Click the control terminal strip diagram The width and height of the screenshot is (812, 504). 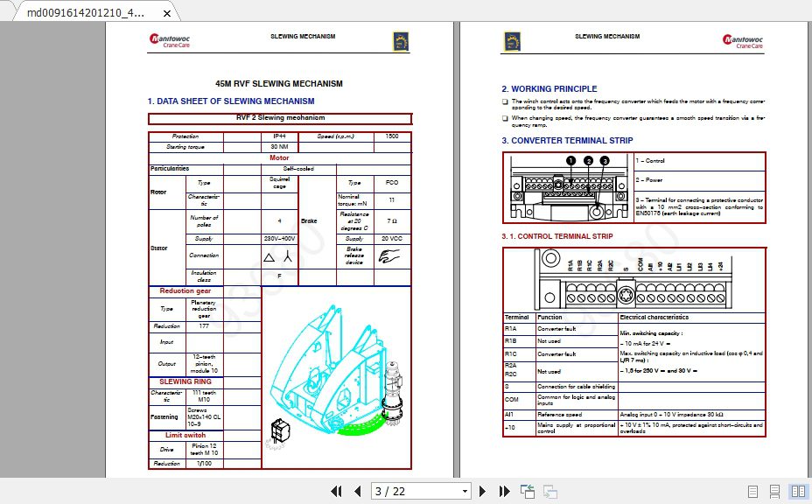633,280
